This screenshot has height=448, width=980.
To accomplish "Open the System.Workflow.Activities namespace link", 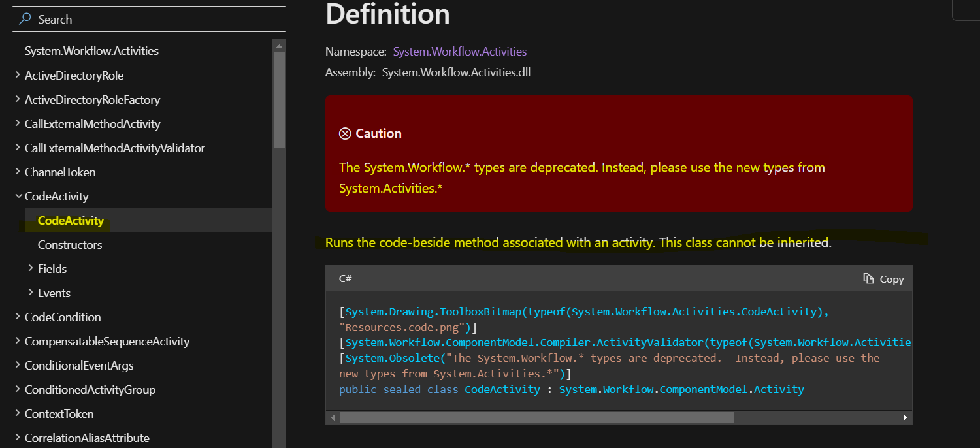I will point(459,52).
